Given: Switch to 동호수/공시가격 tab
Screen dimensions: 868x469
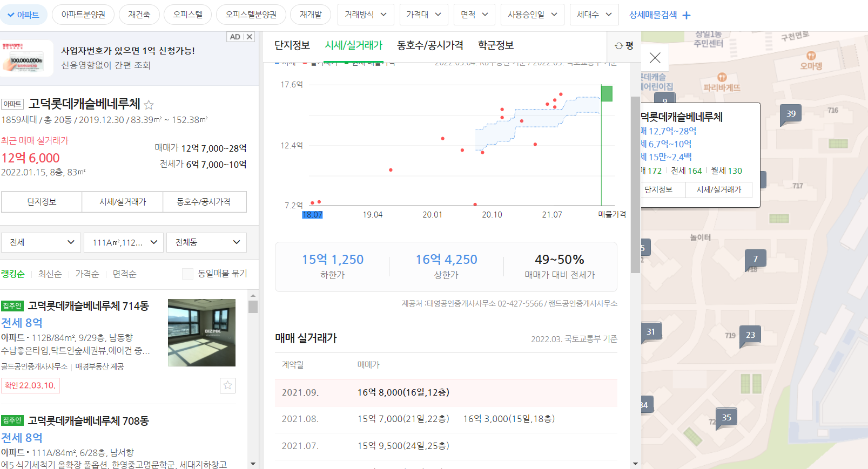Looking at the screenshot, I should click(x=430, y=45).
